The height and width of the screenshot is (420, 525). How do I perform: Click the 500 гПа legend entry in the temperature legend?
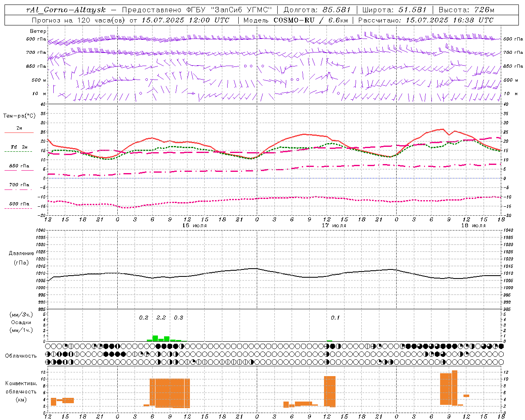coord(19,204)
